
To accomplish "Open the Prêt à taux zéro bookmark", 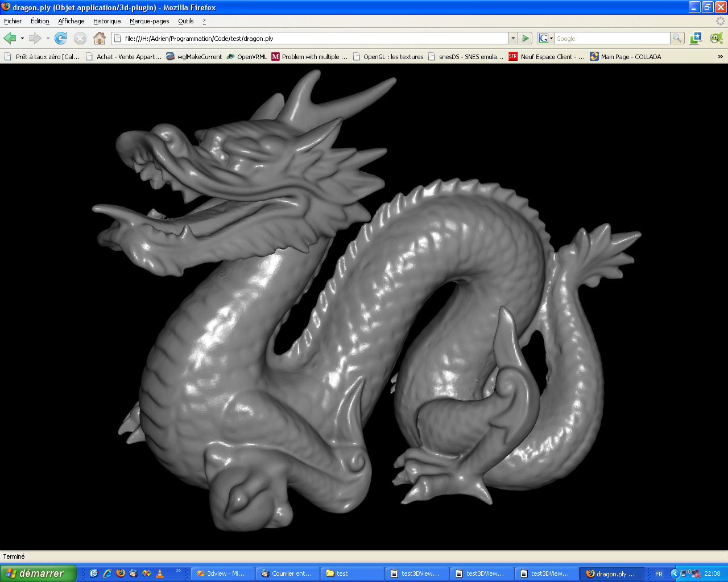I will click(x=42, y=57).
